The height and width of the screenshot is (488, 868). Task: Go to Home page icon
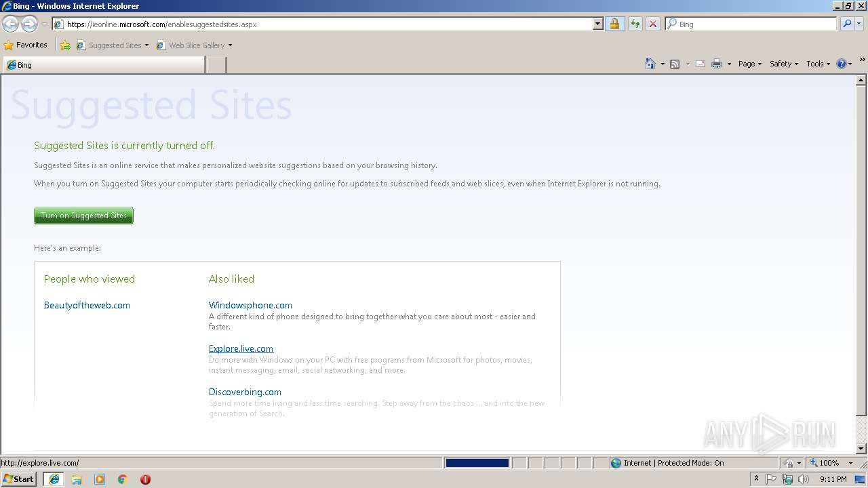[x=650, y=64]
